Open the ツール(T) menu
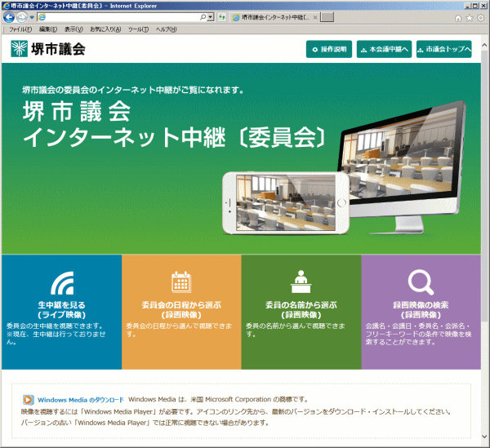This screenshot has width=490, height=448. (138, 29)
